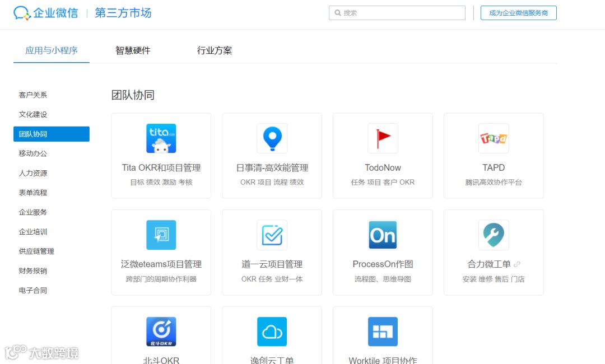Click '腾讯高效协作平台' description
The image size is (605, 364).
494,182
